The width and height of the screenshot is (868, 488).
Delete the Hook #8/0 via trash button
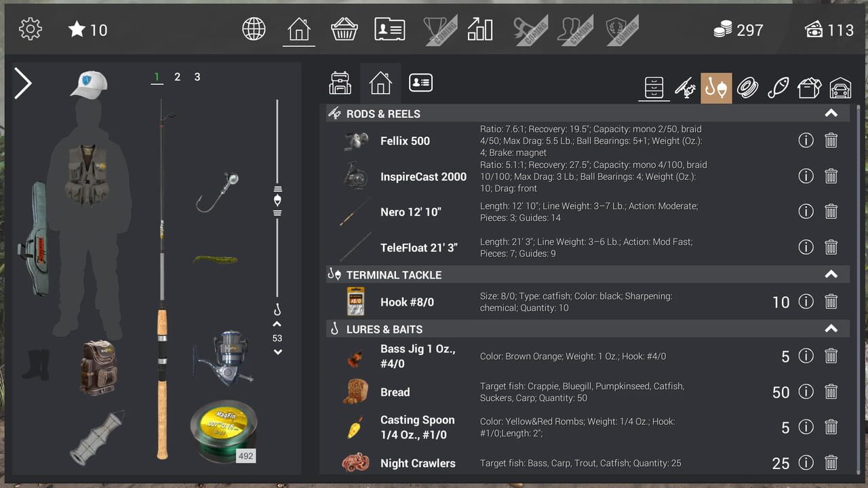pyautogui.click(x=831, y=302)
